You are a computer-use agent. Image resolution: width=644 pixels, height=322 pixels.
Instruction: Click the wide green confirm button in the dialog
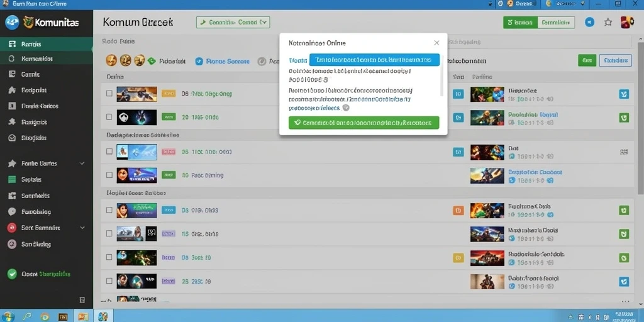pyautogui.click(x=364, y=123)
